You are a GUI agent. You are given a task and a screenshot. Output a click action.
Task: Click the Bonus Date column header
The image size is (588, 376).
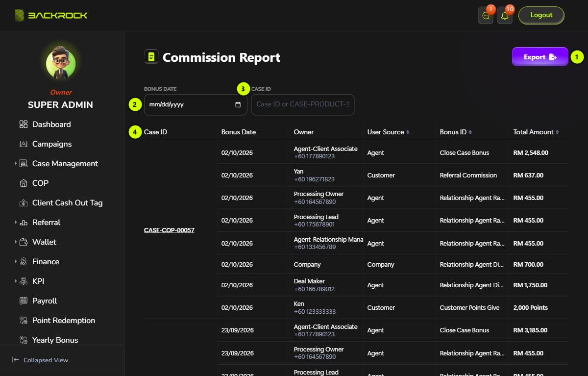(x=239, y=132)
